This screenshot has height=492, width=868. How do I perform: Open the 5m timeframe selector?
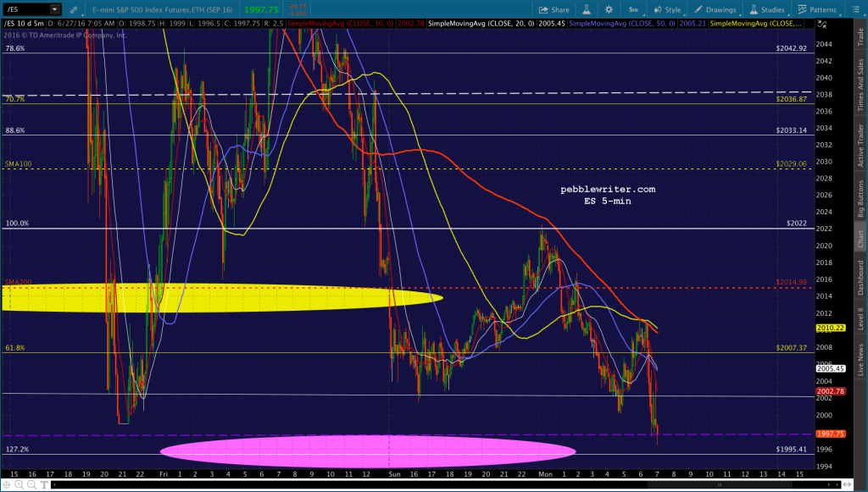click(x=634, y=9)
